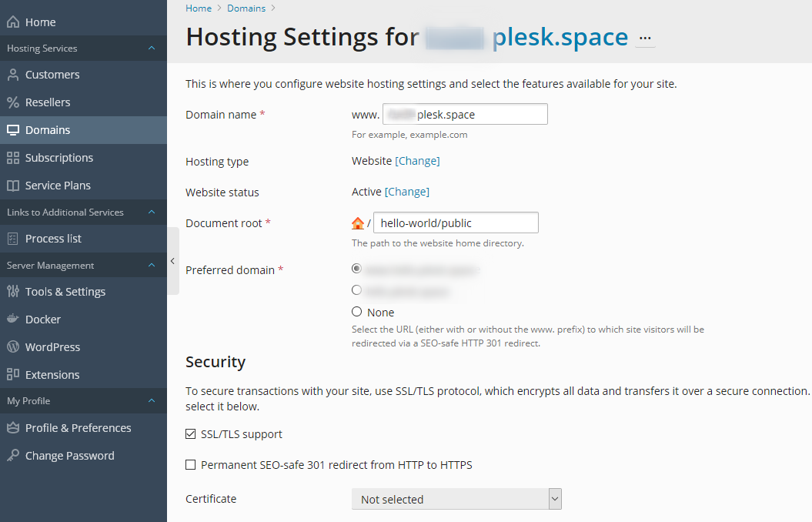
Task: Open Customers via its person icon
Action: tap(13, 75)
